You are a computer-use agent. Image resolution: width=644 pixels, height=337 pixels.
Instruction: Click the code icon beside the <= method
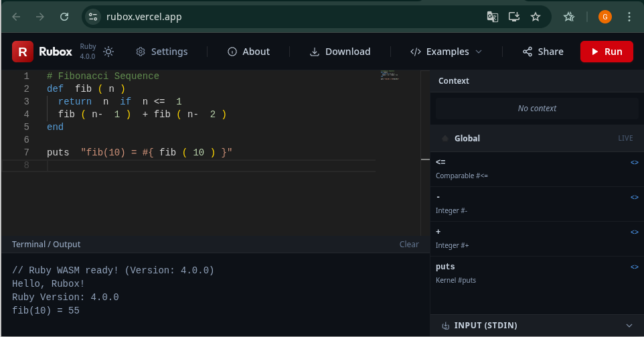(x=634, y=162)
